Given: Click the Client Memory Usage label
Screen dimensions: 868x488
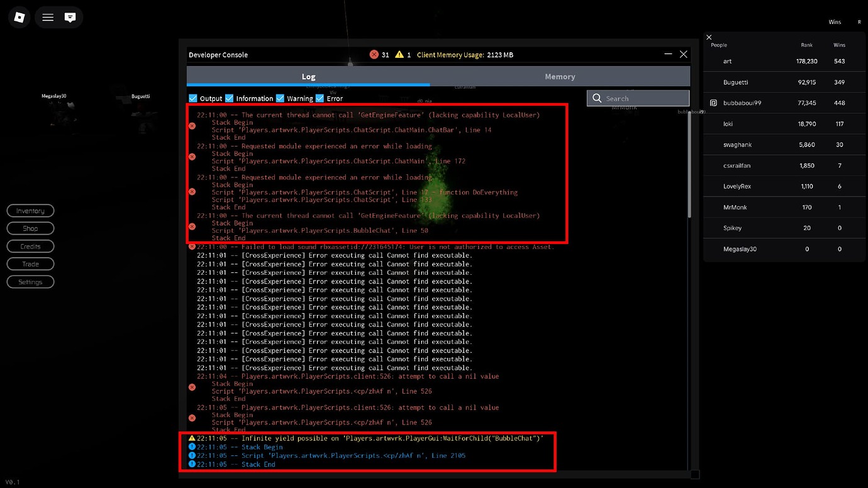Looking at the screenshot, I should point(450,55).
